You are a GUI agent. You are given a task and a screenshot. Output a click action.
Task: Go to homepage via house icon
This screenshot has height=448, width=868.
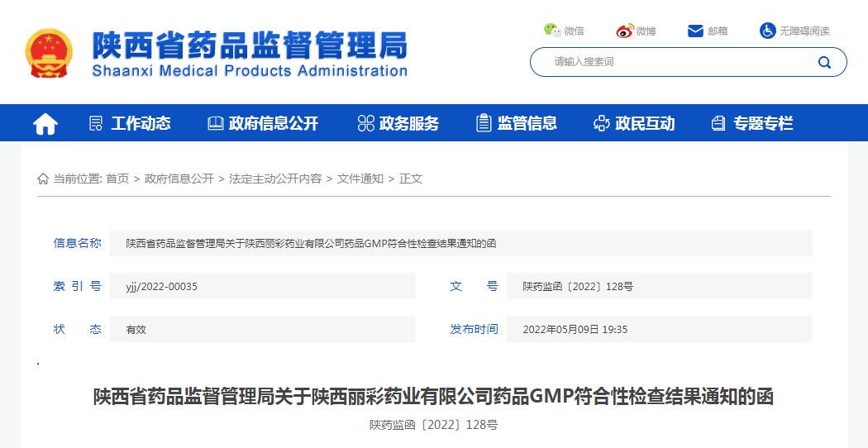[x=45, y=123]
